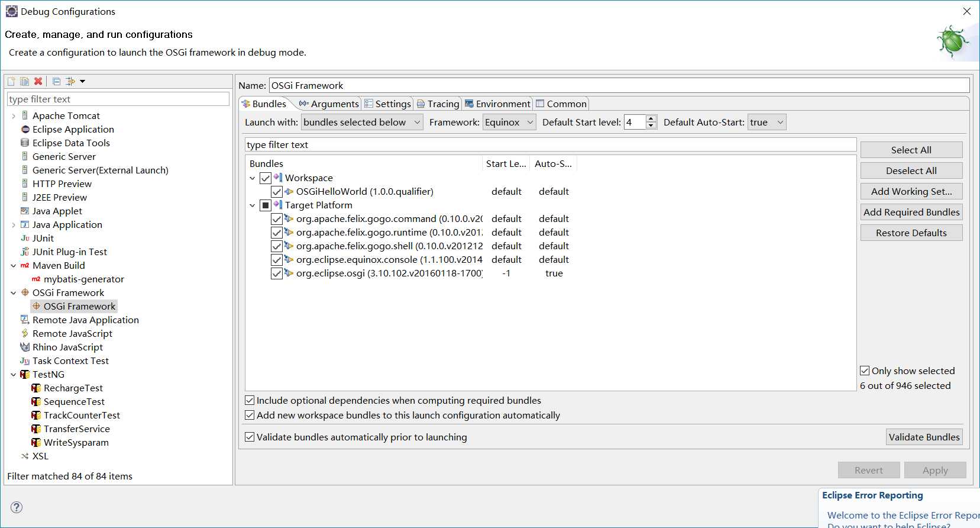Toggle the Target Platform checkbox

(x=266, y=205)
